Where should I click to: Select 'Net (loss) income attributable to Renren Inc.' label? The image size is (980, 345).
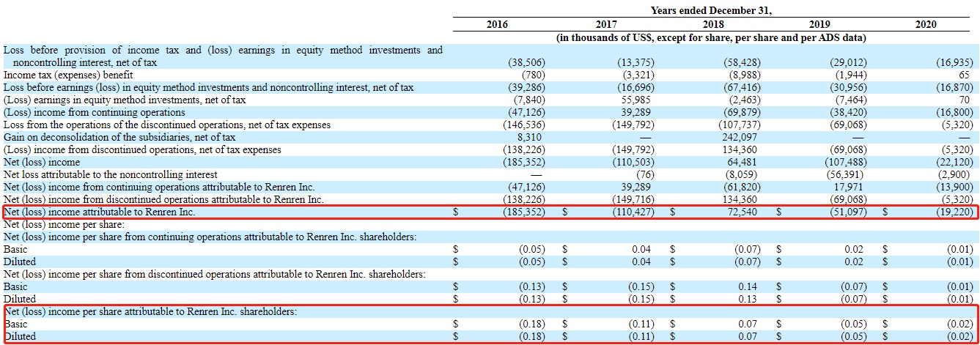coord(100,212)
